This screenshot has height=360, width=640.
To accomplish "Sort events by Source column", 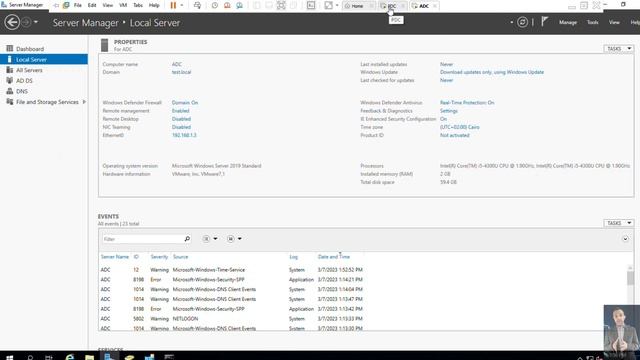I will (x=180, y=257).
